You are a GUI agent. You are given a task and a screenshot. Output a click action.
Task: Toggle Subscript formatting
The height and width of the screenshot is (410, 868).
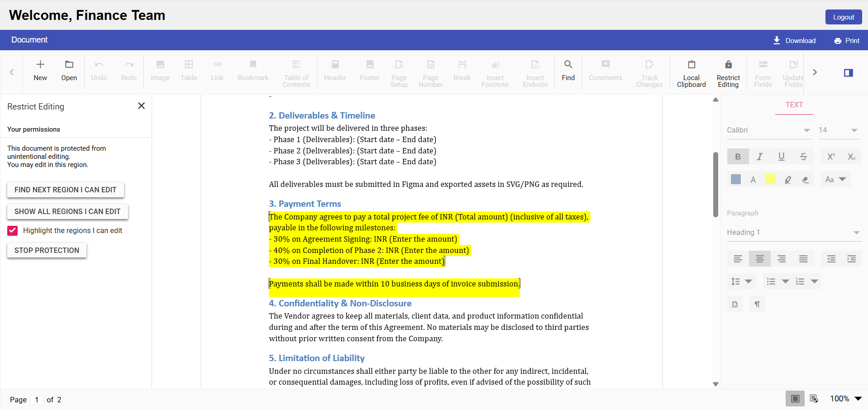click(x=852, y=157)
